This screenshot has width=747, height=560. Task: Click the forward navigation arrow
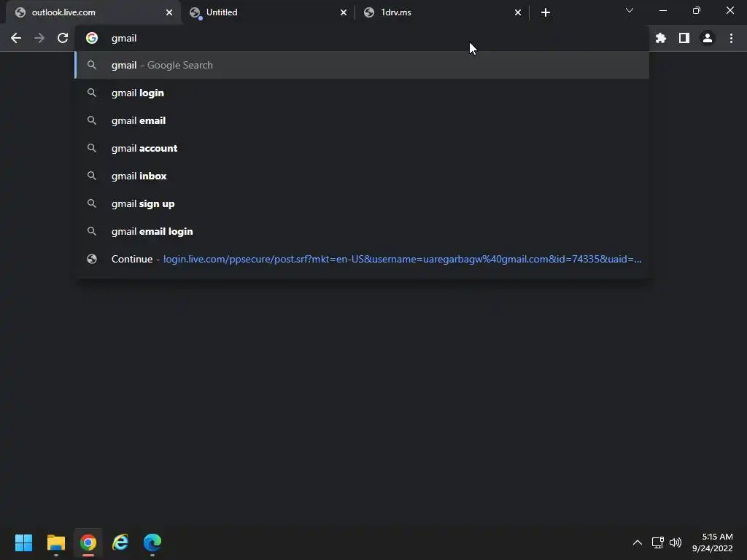(39, 38)
